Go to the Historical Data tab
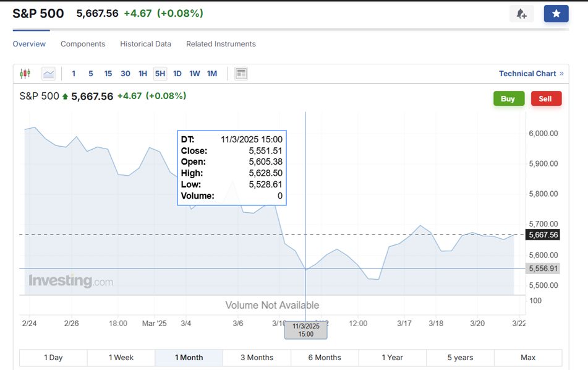 point(145,44)
